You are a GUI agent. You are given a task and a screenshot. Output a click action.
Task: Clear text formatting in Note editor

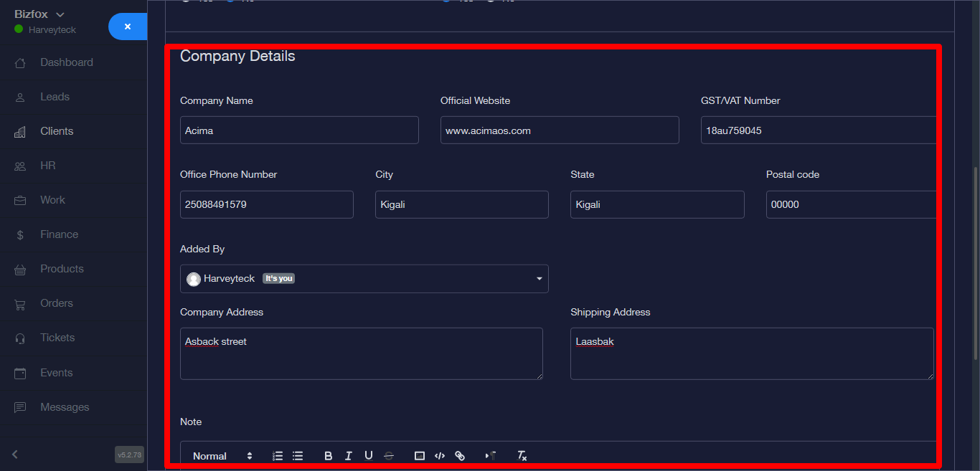522,456
